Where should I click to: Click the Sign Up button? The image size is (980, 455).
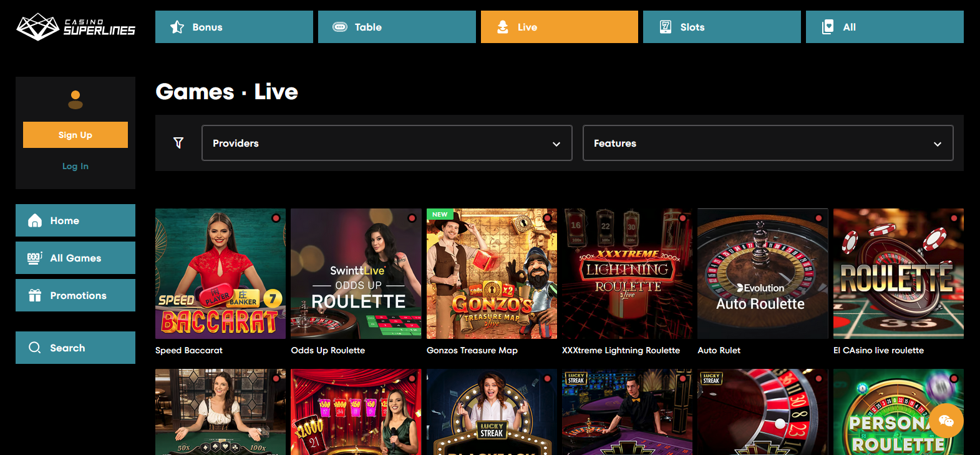(75, 135)
